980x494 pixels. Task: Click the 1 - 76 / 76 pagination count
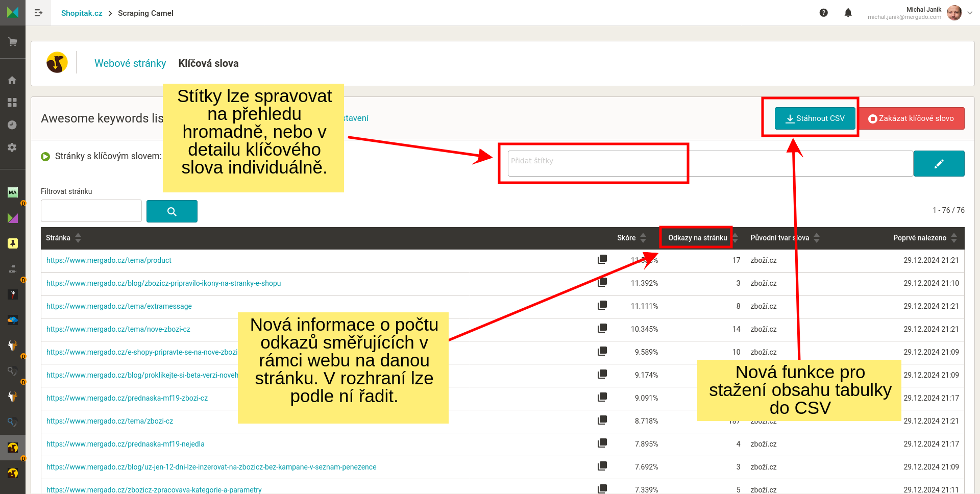click(948, 210)
